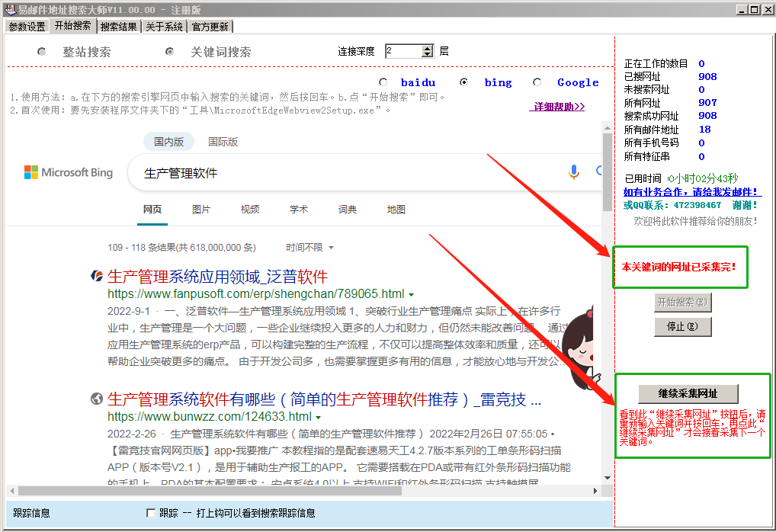Open the 视频 results category
Viewport: 776px width, 532px height.
[250, 210]
